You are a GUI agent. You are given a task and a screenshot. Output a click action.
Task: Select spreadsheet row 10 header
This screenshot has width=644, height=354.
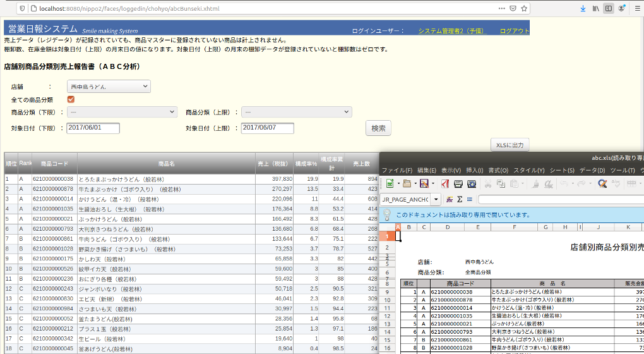(x=387, y=300)
